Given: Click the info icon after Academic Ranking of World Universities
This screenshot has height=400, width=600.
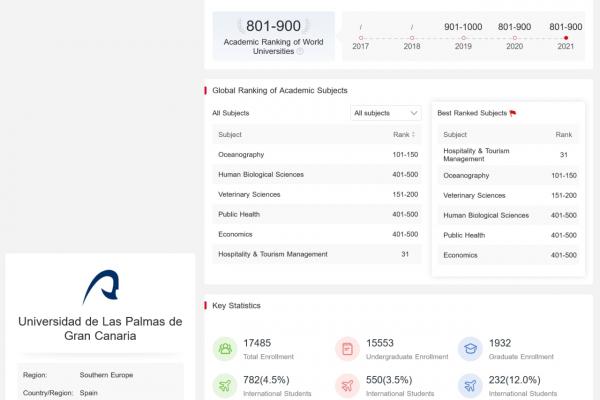Looking at the screenshot, I should click(x=300, y=51).
